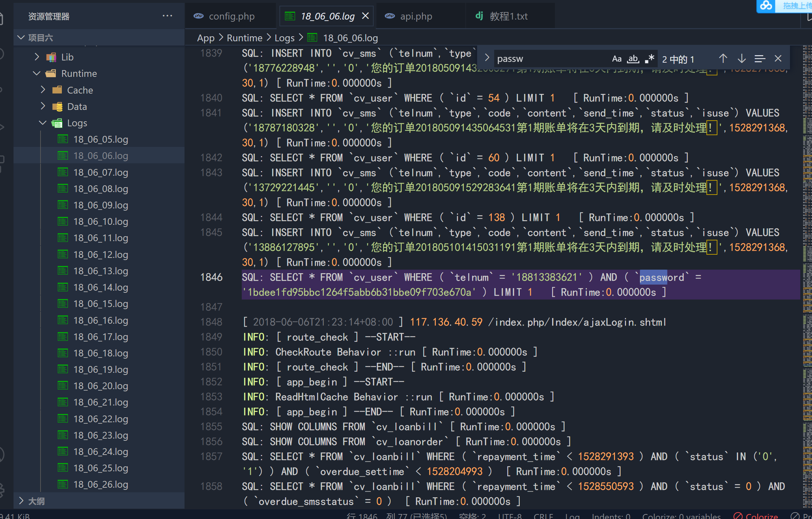
Task: Collapse the Logs folder
Action: (x=43, y=123)
